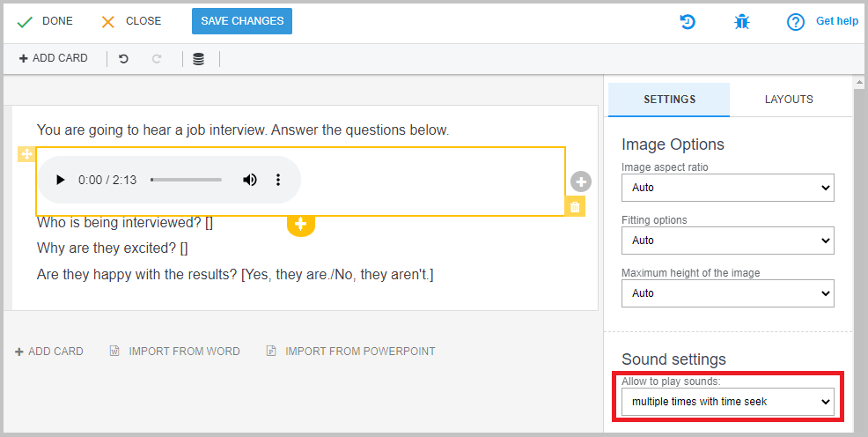This screenshot has width=868, height=437.
Task: Open the Fitting options dropdown
Action: pos(727,241)
